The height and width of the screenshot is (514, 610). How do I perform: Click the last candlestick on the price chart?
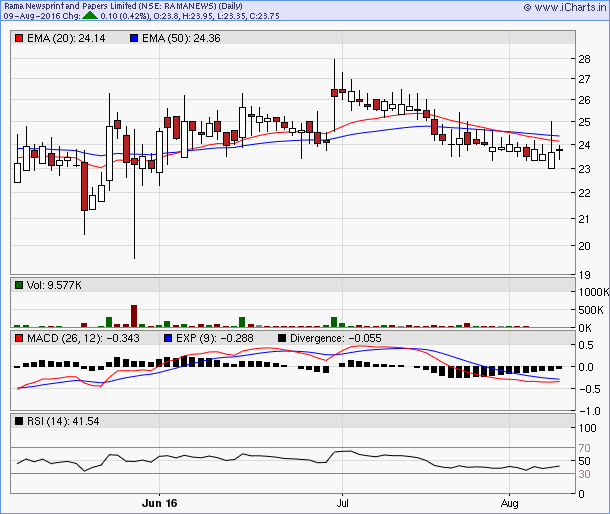559,151
